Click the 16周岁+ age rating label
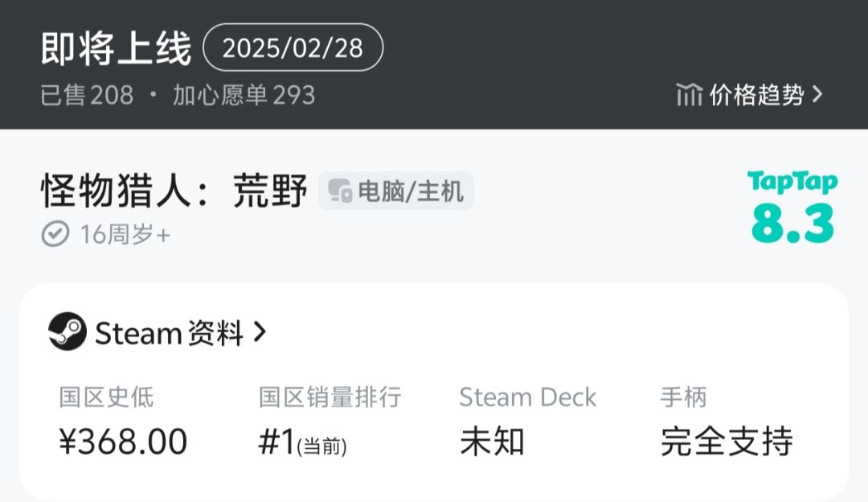The height and width of the screenshot is (502, 868). (x=125, y=234)
